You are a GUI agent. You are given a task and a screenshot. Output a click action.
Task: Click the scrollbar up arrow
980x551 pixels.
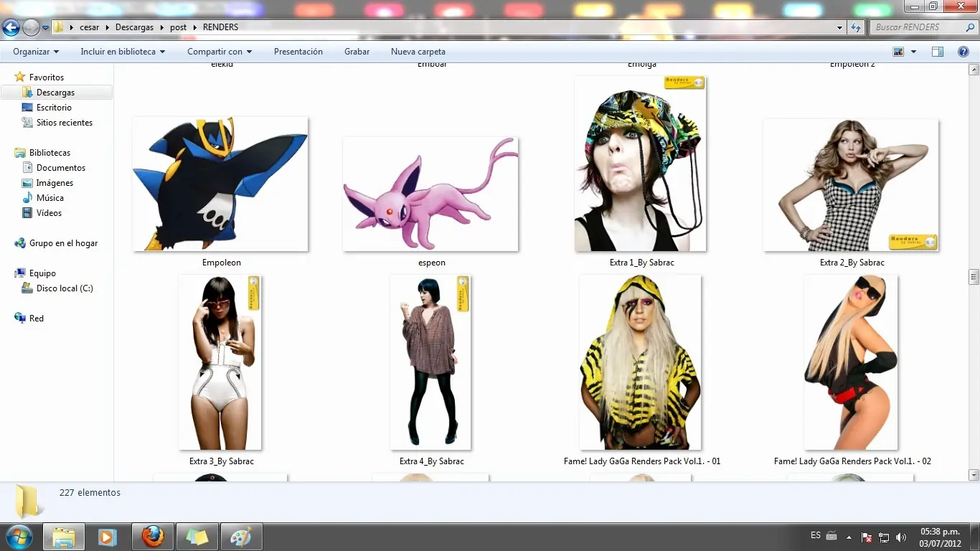974,70
